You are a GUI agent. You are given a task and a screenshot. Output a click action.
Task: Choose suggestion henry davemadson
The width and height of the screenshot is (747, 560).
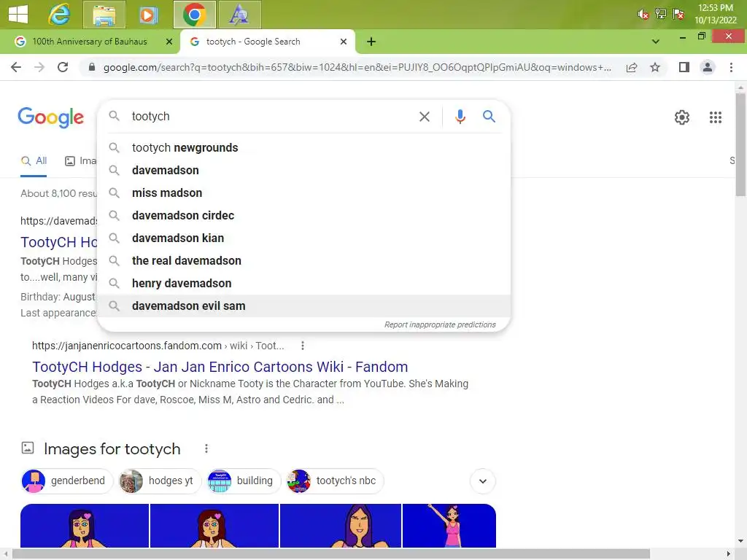(x=303, y=284)
